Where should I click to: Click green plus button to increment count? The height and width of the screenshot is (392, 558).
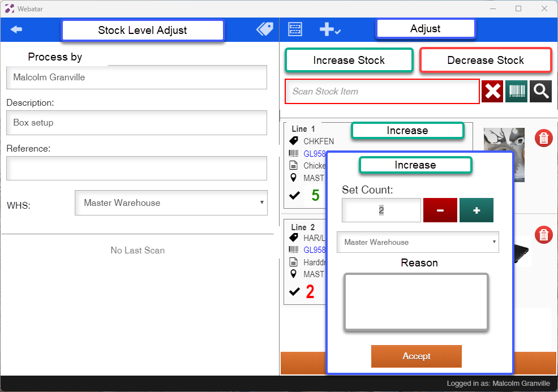coord(477,210)
